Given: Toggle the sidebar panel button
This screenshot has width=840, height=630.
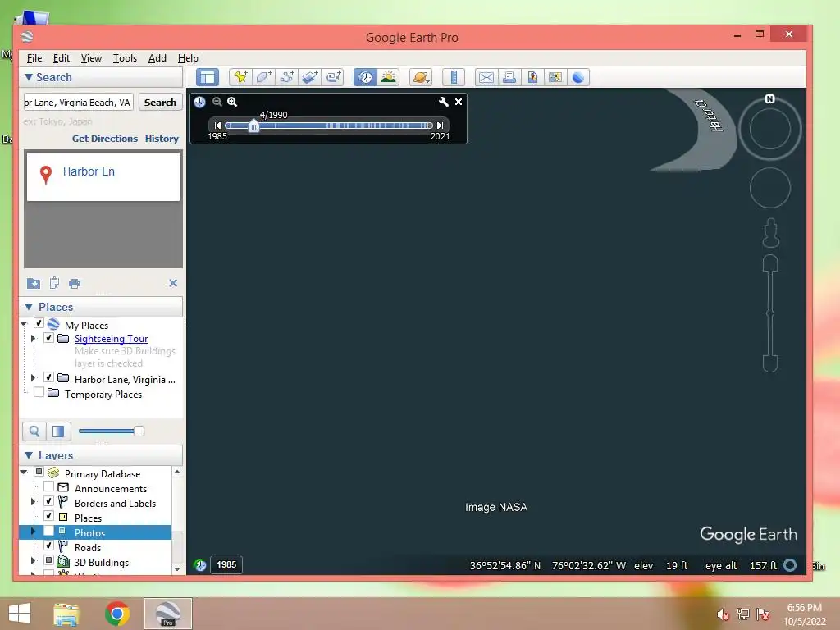Looking at the screenshot, I should coord(208,77).
